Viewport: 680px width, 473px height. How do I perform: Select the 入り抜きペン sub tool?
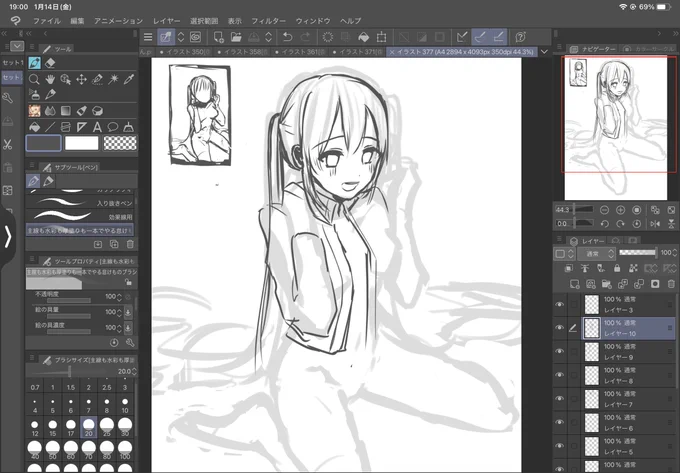80,203
